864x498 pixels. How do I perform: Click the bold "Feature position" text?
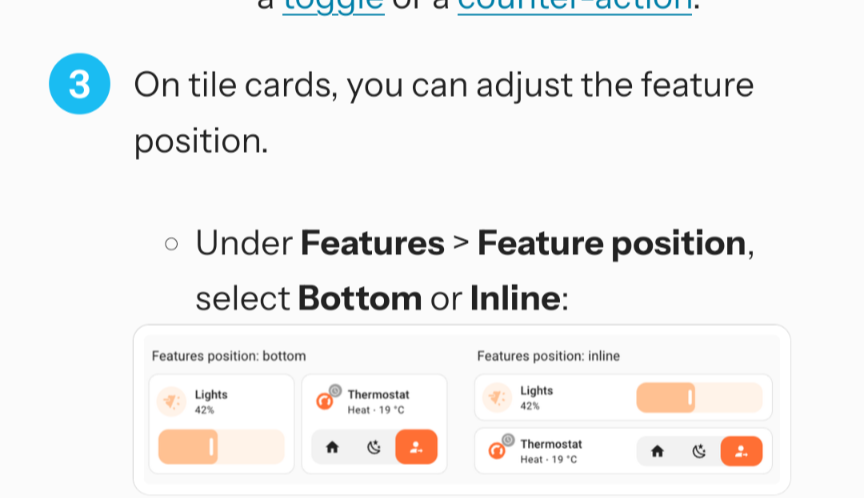click(x=612, y=243)
